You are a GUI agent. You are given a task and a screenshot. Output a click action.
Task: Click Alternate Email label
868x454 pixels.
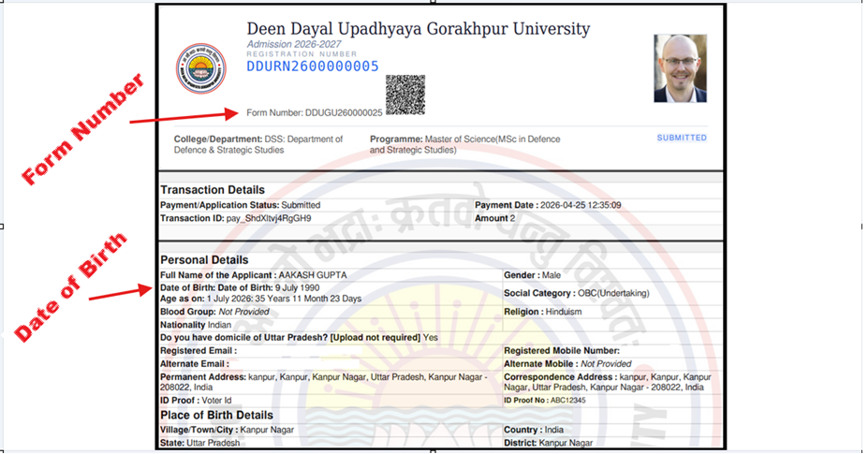click(195, 364)
